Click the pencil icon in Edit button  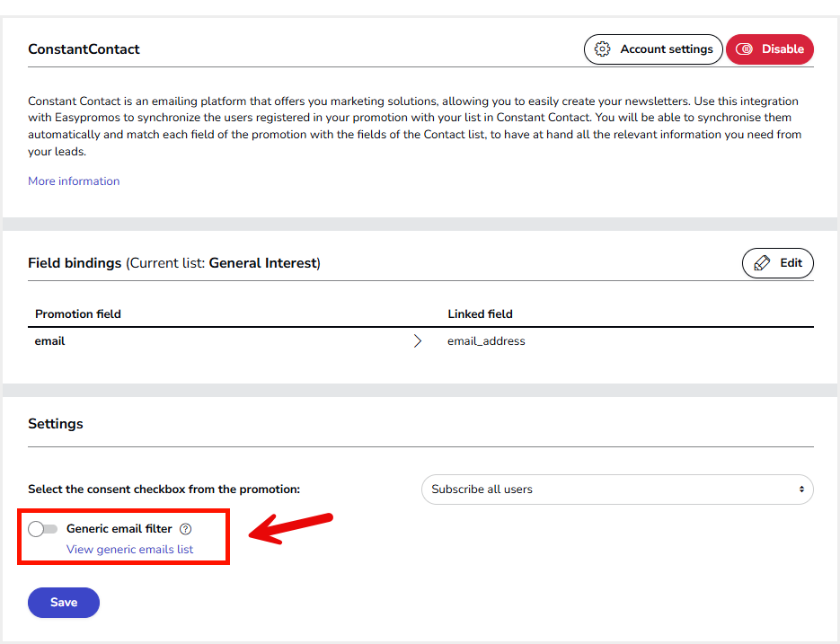[x=762, y=263]
